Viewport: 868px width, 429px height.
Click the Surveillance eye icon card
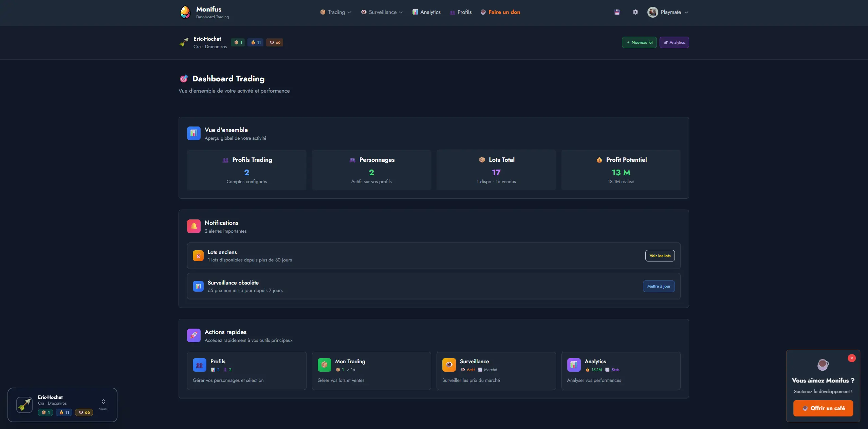click(448, 365)
